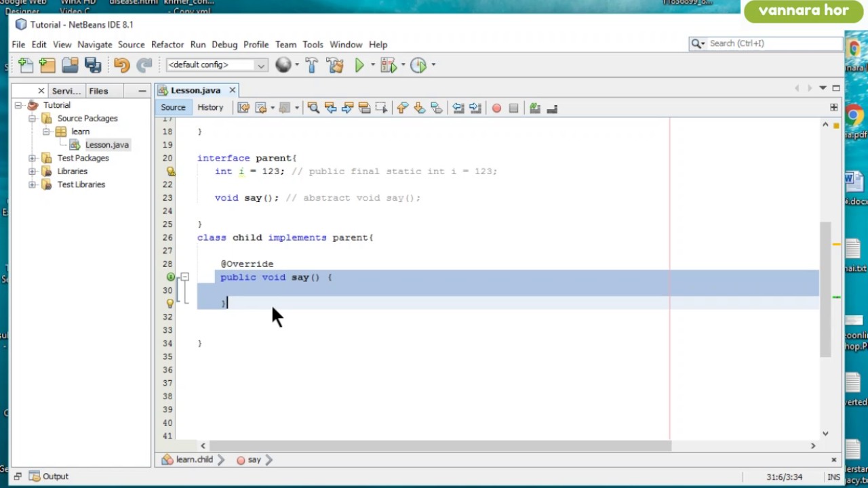This screenshot has width=868, height=488.
Task: Click the Undo arrow icon
Action: click(x=121, y=65)
